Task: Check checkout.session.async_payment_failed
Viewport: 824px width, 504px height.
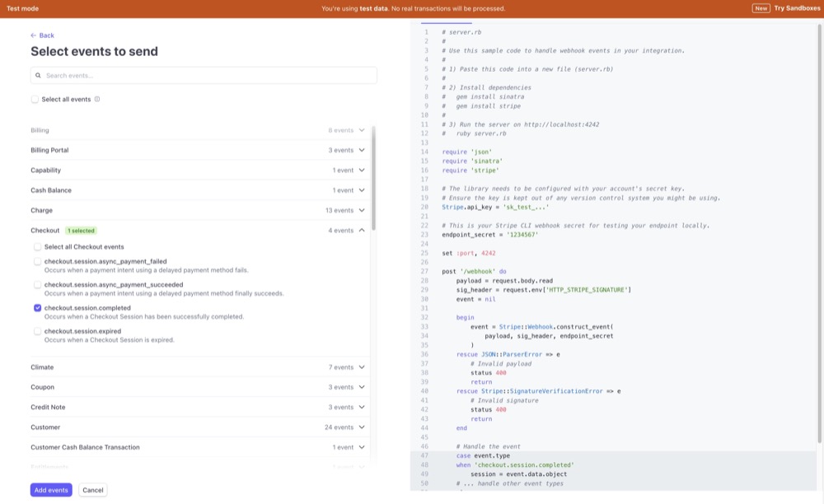Action: coord(37,261)
